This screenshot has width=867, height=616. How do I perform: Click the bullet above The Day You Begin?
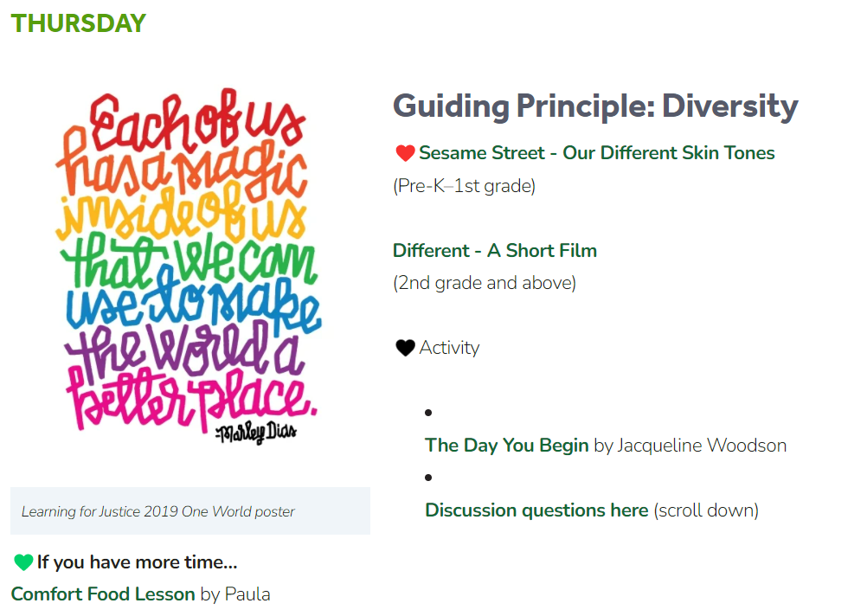coord(428,413)
